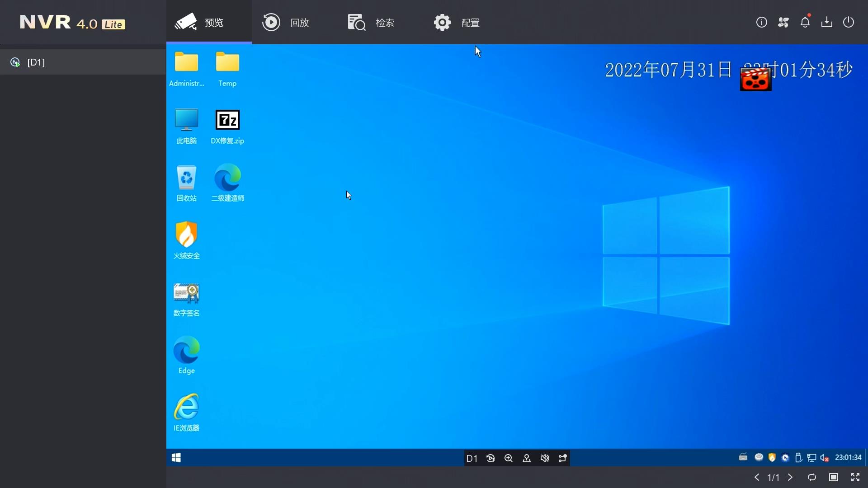Open the alarm notification bell
Screen dimensions: 868x488
click(805, 22)
